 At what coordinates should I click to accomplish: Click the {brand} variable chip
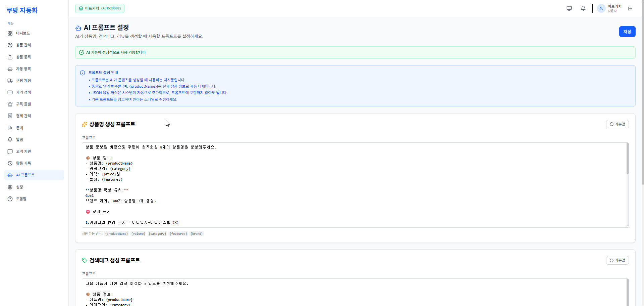click(197, 234)
